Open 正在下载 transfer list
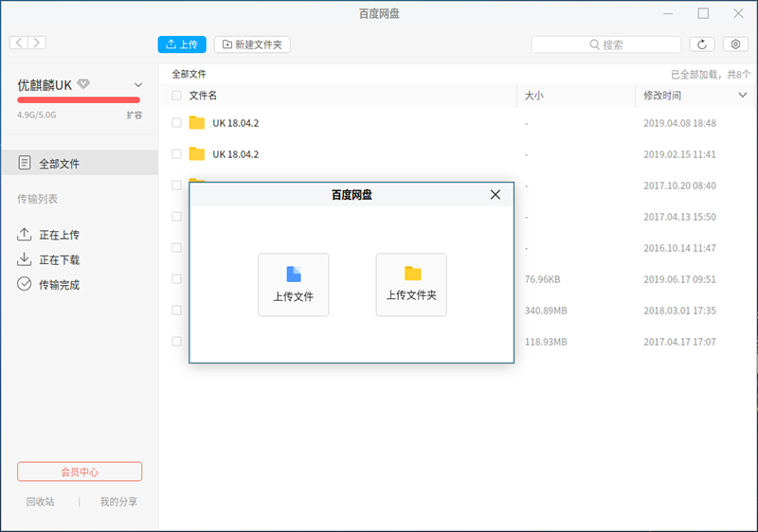 tap(59, 260)
